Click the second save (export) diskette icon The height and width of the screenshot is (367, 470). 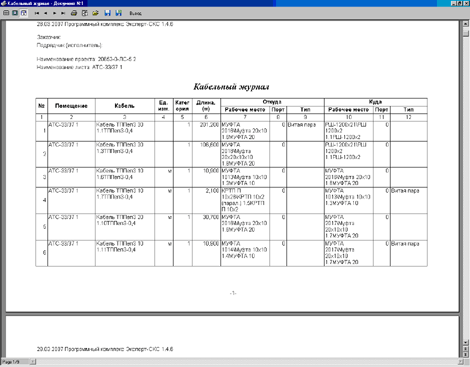tap(118, 13)
